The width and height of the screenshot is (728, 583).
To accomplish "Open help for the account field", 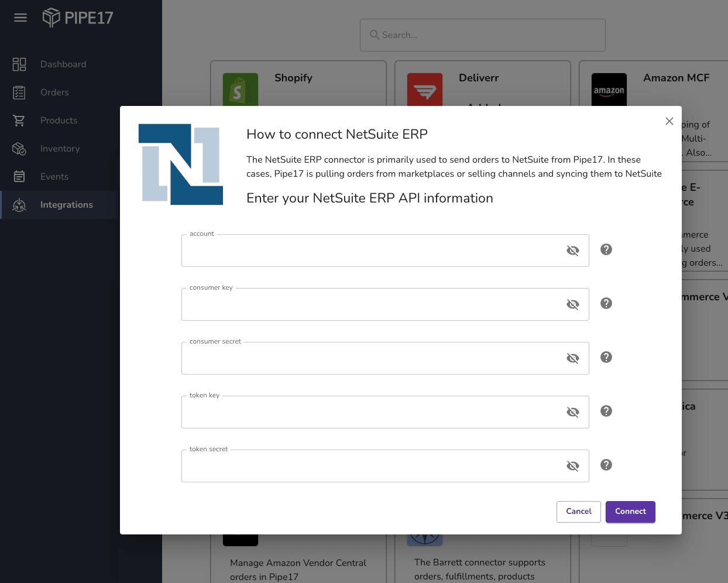I will [606, 249].
